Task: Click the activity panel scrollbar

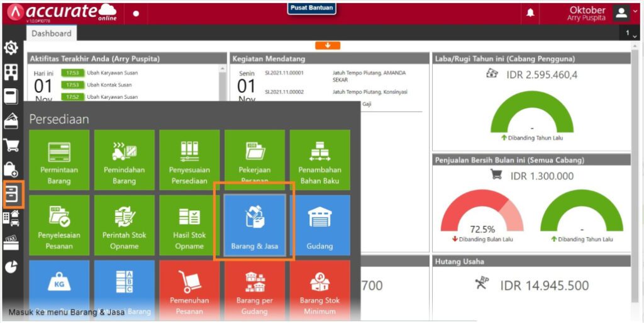Action: [x=223, y=83]
